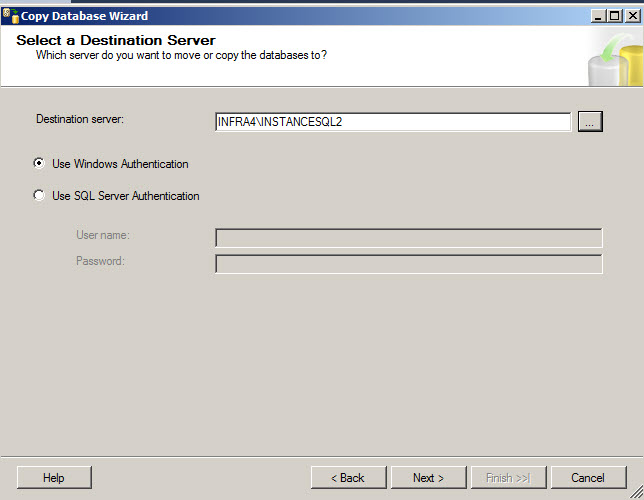
Task: Maximize the wizard window
Action: pyautogui.click(x=615, y=16)
